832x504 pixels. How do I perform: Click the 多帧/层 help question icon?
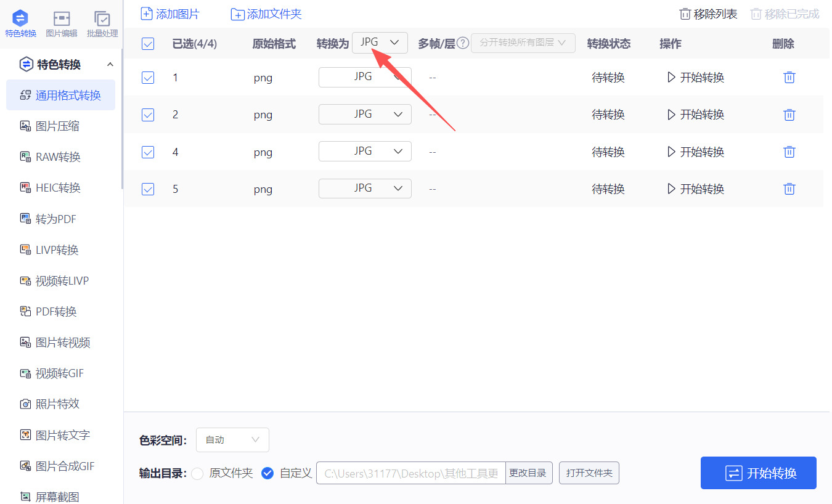(x=463, y=43)
